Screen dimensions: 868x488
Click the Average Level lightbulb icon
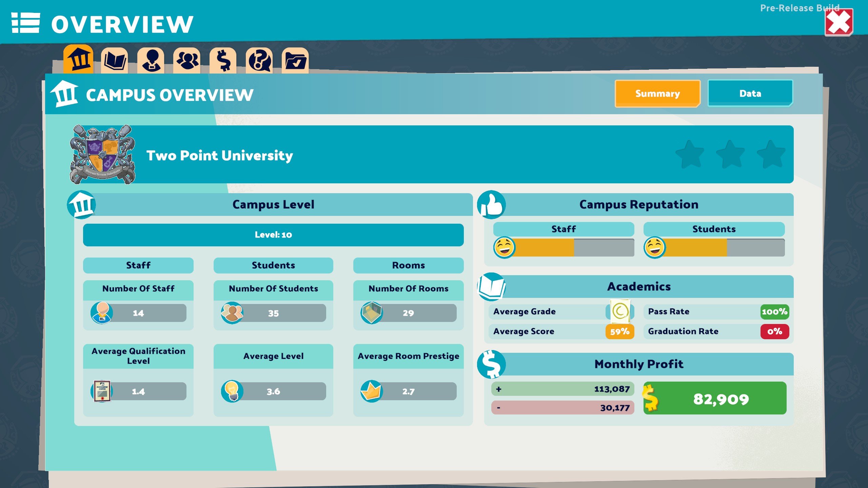coord(232,391)
